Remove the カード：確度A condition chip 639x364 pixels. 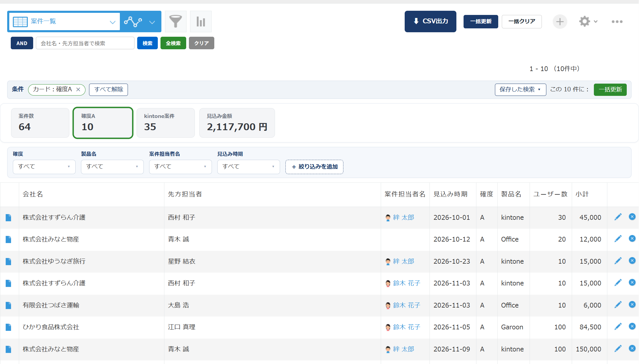[78, 90]
